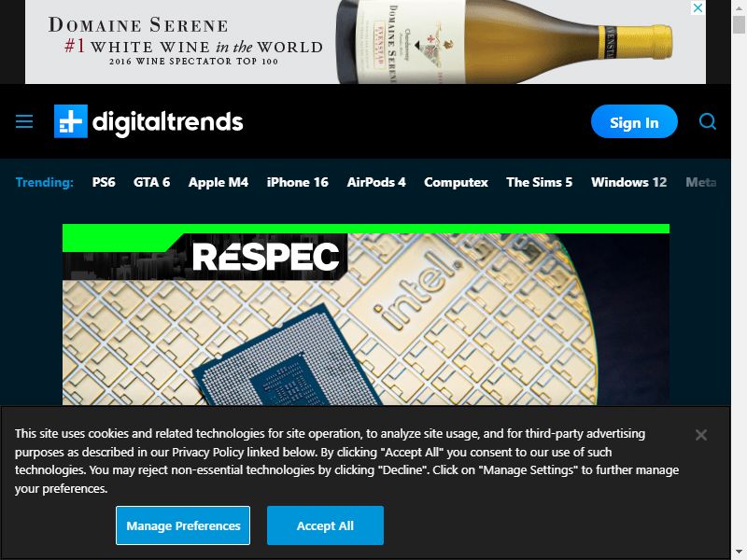Select Windows 12 trending topic
Screen dimensions: 747x560
pyautogui.click(x=628, y=182)
